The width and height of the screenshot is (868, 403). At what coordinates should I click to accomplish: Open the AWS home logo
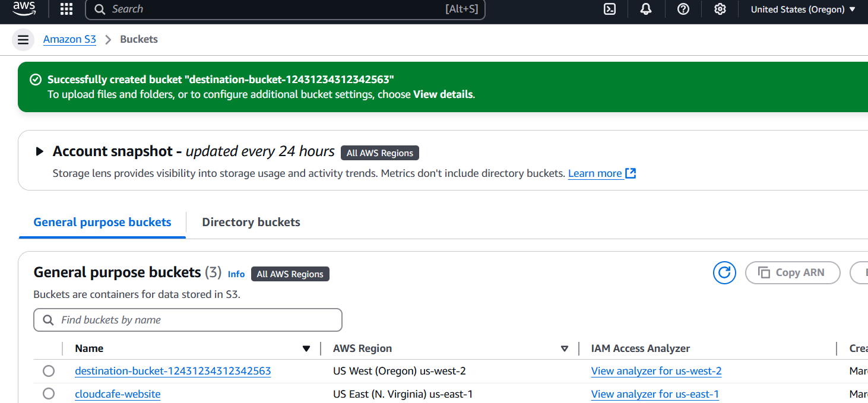(24, 8)
